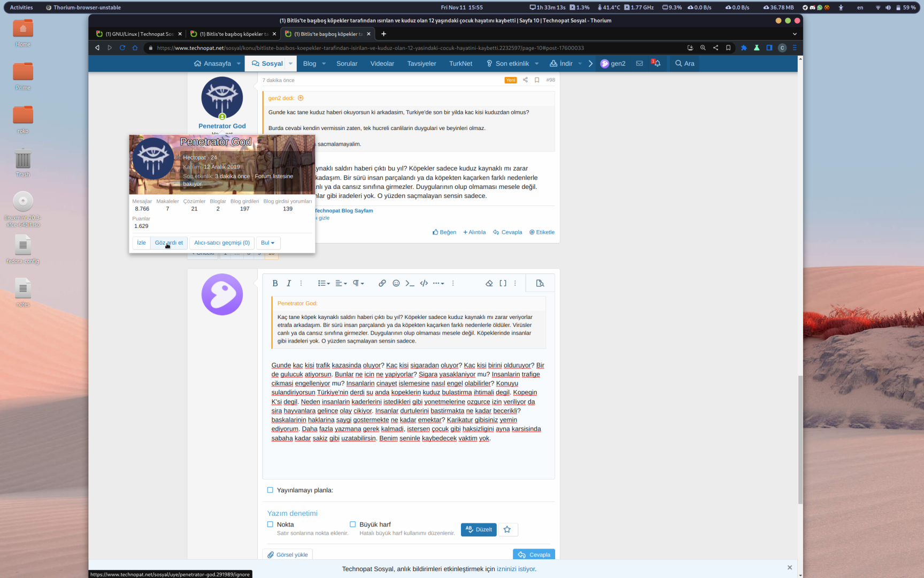This screenshot has height=578, width=924.
Task: Open the more insert options (…) dropdown
Action: (x=438, y=284)
